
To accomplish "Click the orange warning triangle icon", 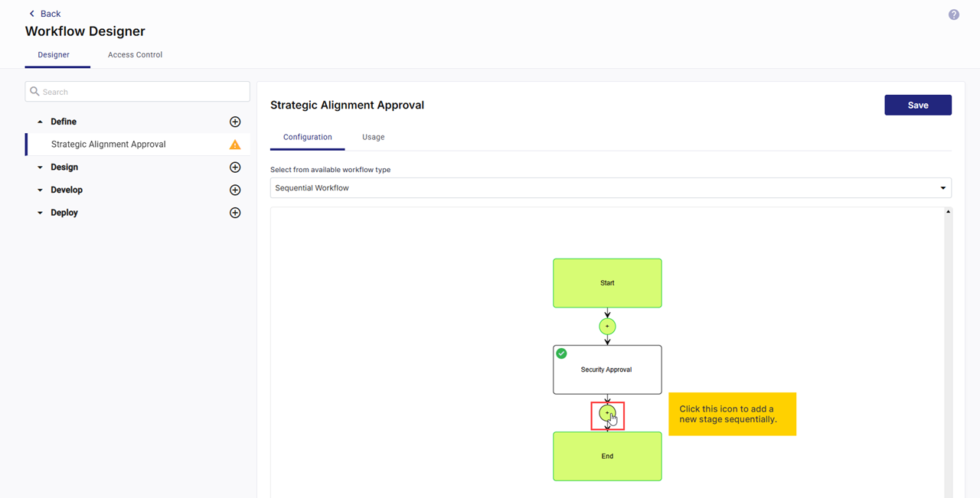I will coord(235,145).
